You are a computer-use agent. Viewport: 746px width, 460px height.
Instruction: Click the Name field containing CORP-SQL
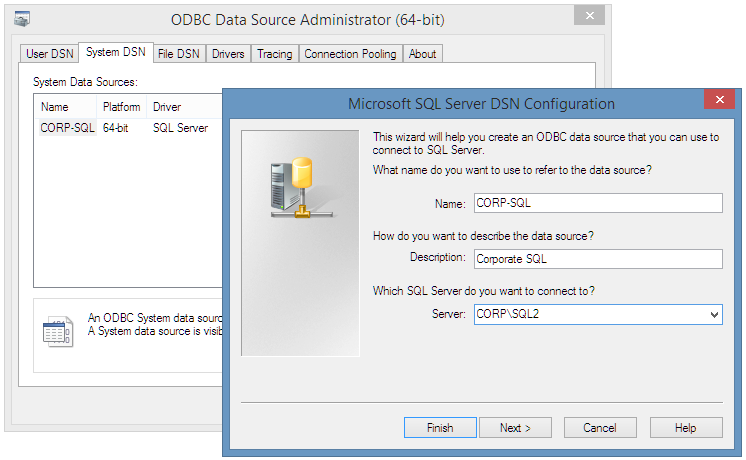coord(596,203)
